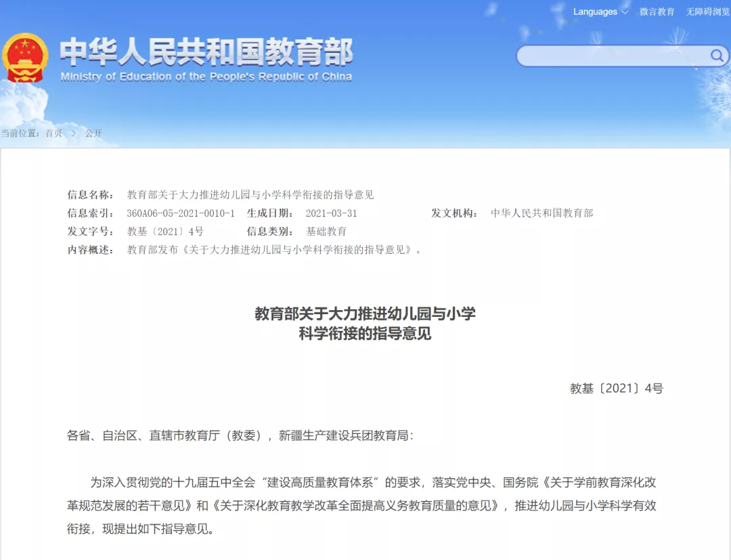Viewport: 731px width, 560px height.
Task: Click the English Ministry of Education subtitle
Action: (x=206, y=77)
